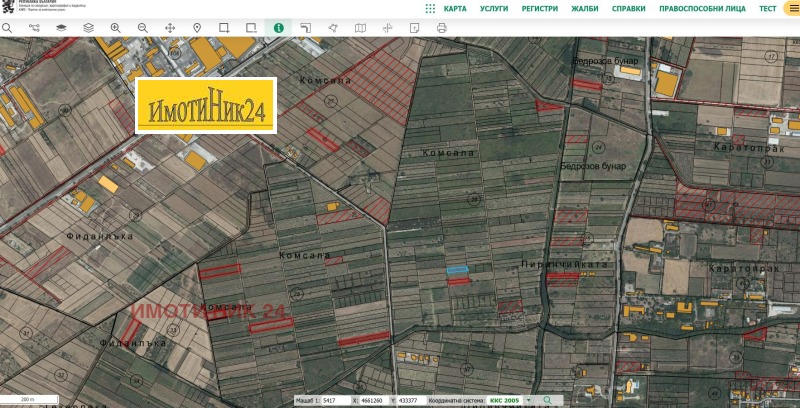
Task: Open the ТЕСТ menu
Action: pyautogui.click(x=768, y=9)
